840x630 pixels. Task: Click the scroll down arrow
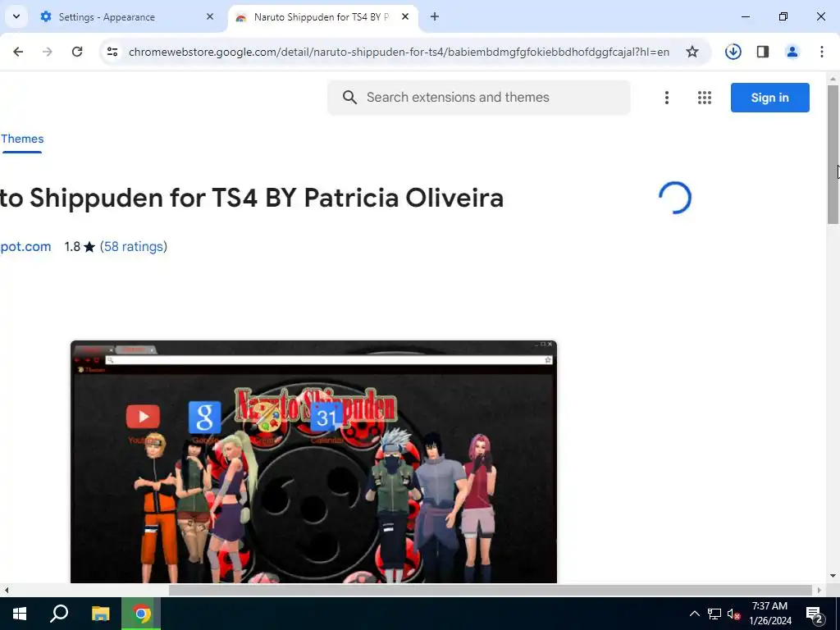click(x=833, y=576)
